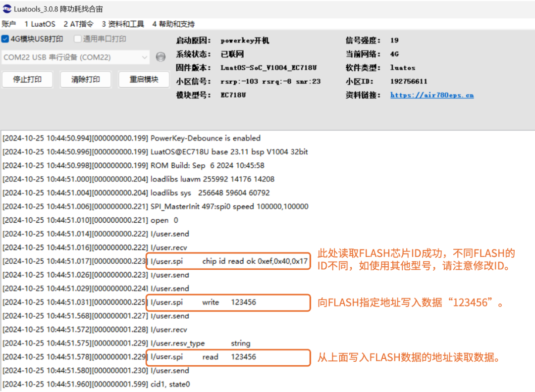Click the 停止打印 button
Screen dimensions: 535x392
tap(27, 80)
